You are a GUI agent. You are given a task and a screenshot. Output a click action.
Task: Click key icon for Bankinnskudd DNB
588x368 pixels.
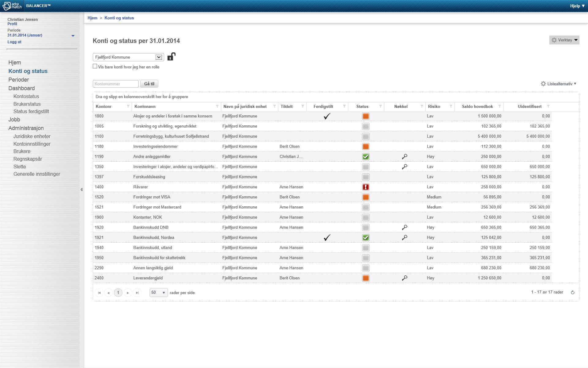[405, 228]
